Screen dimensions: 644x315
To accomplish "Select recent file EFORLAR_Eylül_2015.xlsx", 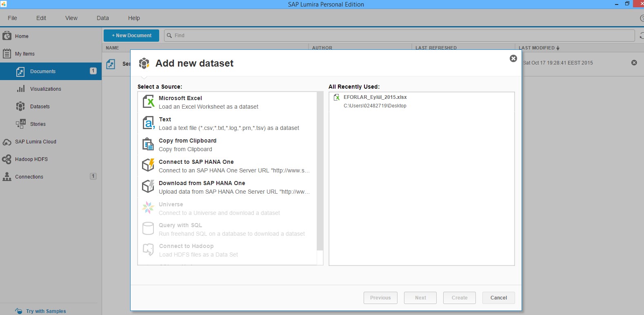I will [x=375, y=97].
